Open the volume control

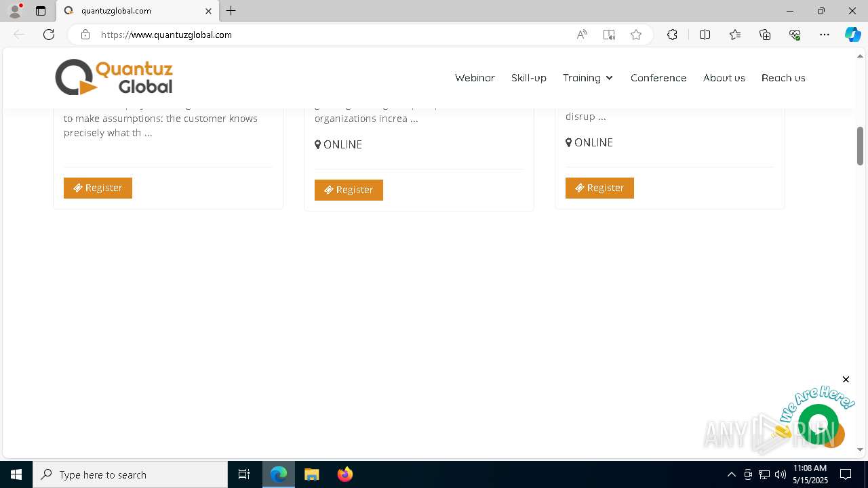click(781, 474)
